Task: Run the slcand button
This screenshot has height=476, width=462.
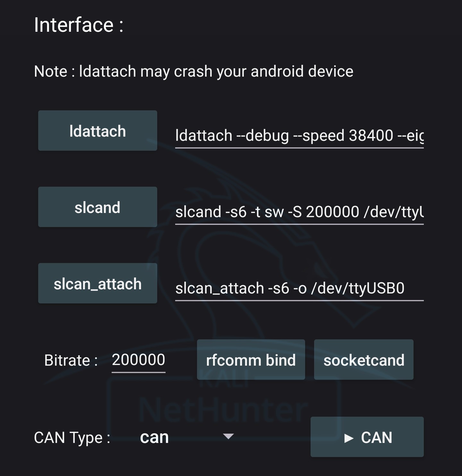Action: [x=98, y=207]
